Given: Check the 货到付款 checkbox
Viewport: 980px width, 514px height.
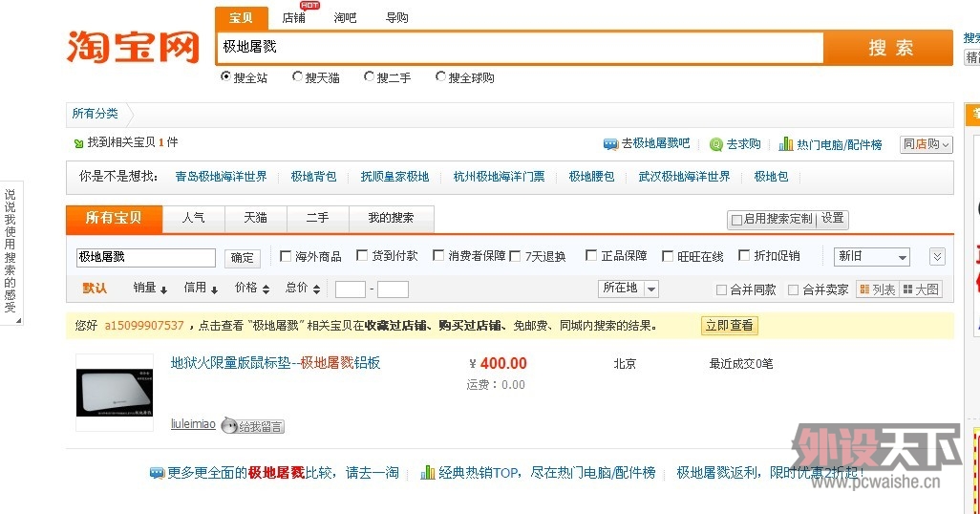Looking at the screenshot, I should click(x=361, y=255).
